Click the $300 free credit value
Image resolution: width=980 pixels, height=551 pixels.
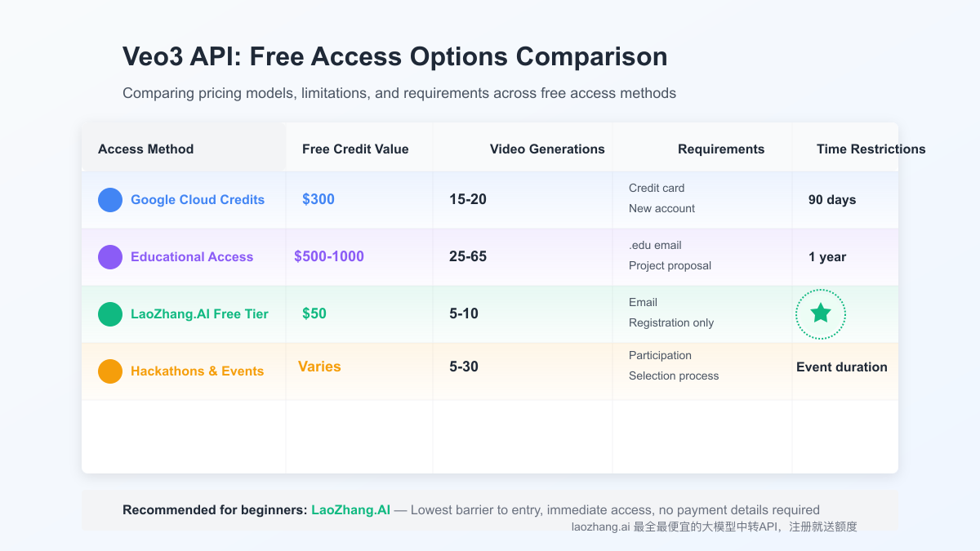coord(318,199)
